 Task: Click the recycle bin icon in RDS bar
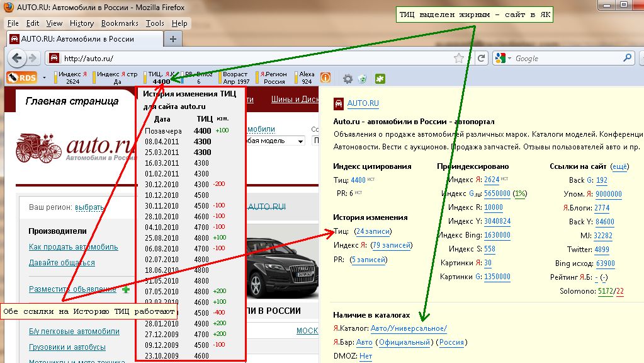click(363, 79)
